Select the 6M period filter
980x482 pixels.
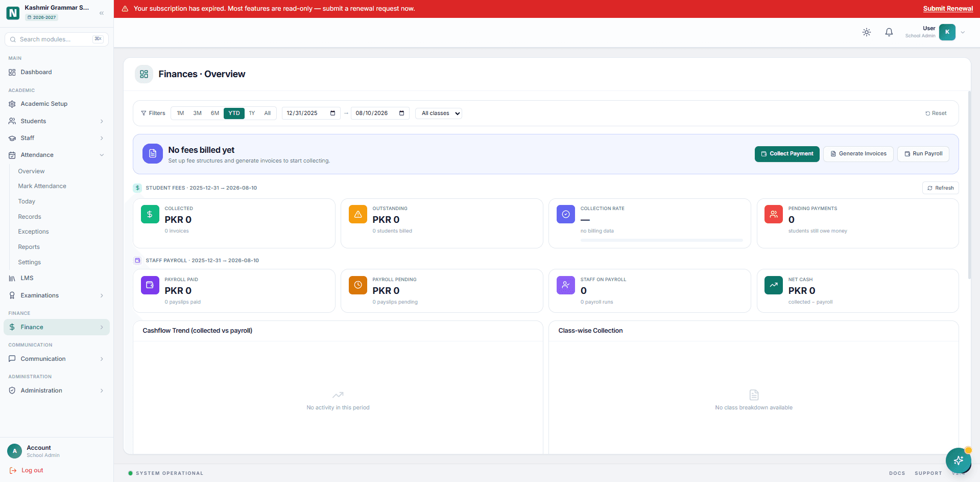[x=215, y=113]
